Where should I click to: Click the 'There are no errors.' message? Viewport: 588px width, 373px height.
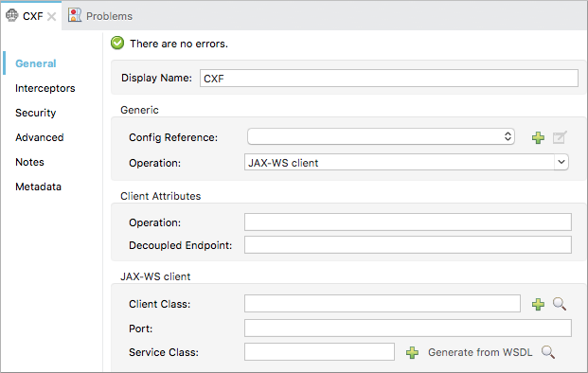[x=179, y=44]
